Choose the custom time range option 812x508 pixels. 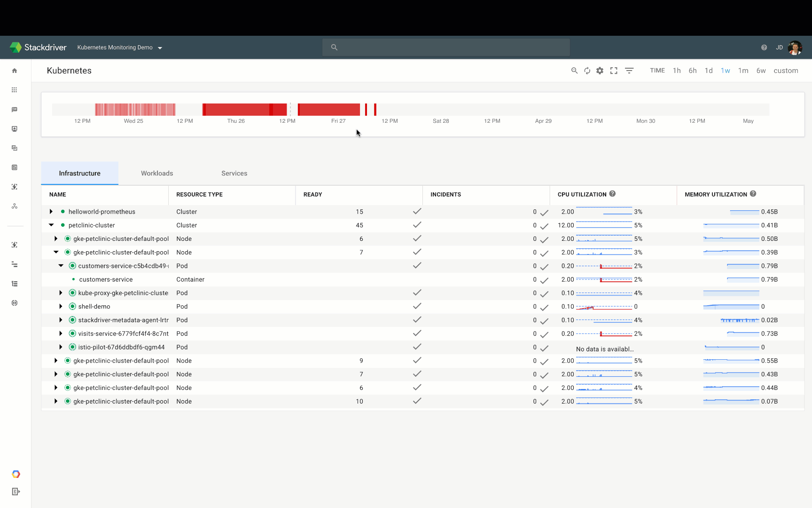[x=786, y=71]
